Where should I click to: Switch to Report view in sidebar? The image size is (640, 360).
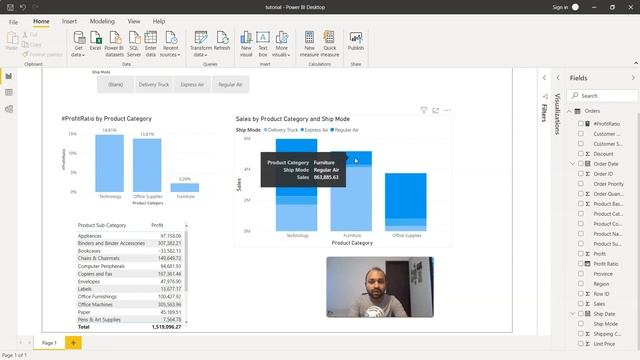[x=9, y=76]
